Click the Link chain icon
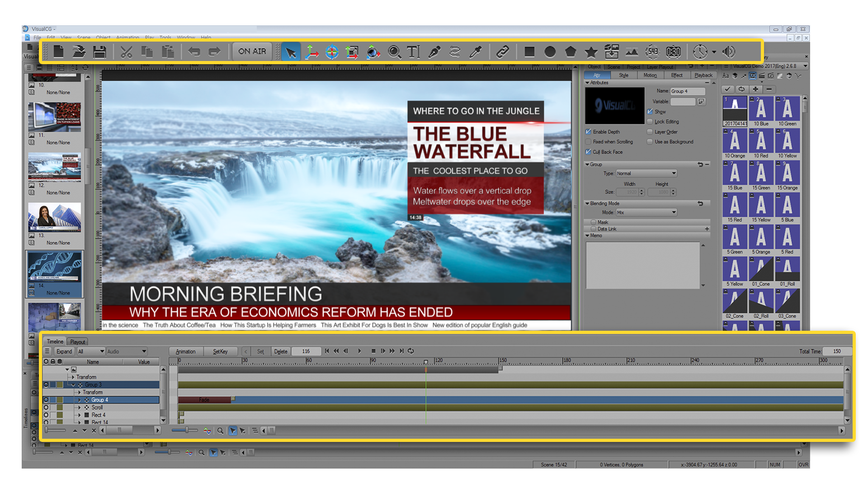This screenshot has height=488, width=868. pos(502,52)
